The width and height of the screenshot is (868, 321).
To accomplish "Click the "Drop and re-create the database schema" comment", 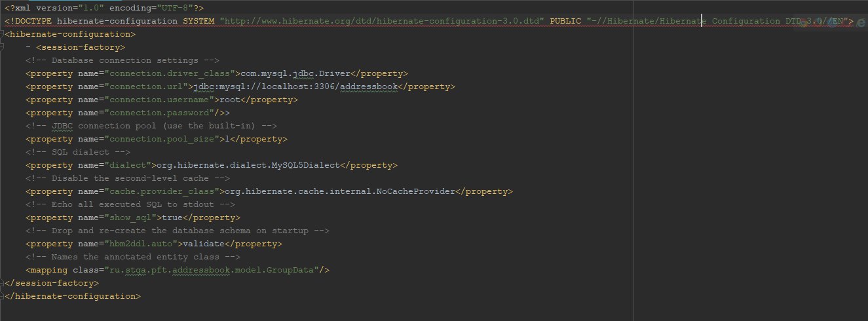I will pyautogui.click(x=178, y=231).
